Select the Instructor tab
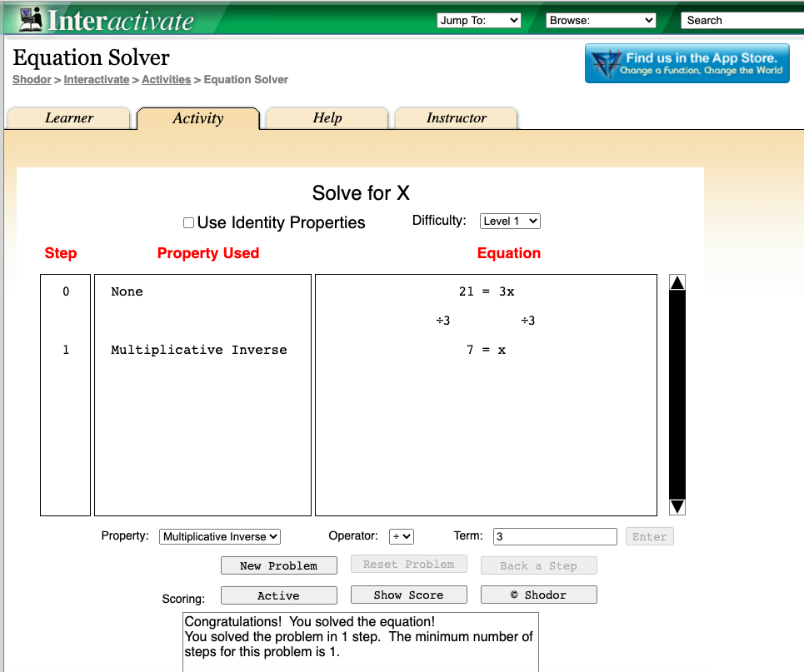The width and height of the screenshot is (804, 672). click(x=456, y=118)
